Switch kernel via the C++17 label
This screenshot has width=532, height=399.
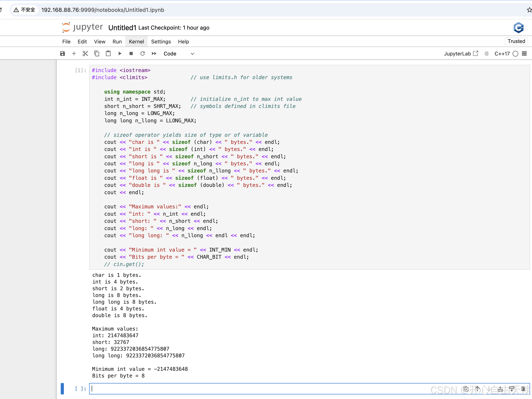tap(502, 54)
